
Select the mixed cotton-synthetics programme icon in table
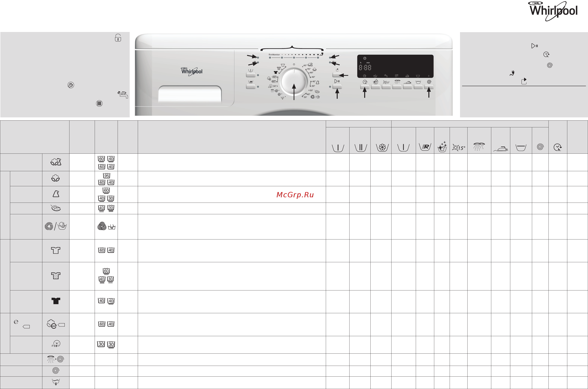click(x=56, y=162)
